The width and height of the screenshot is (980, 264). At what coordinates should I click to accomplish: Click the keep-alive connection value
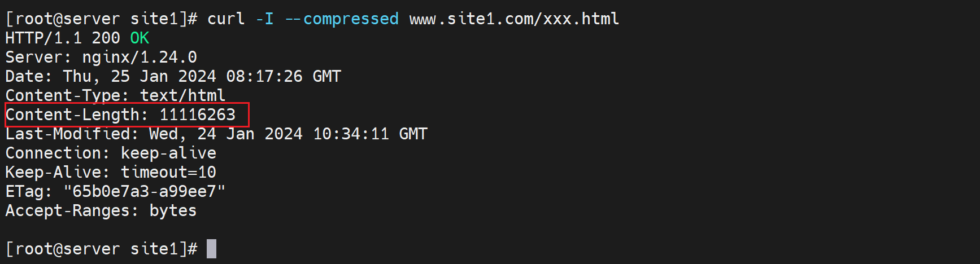(168, 153)
